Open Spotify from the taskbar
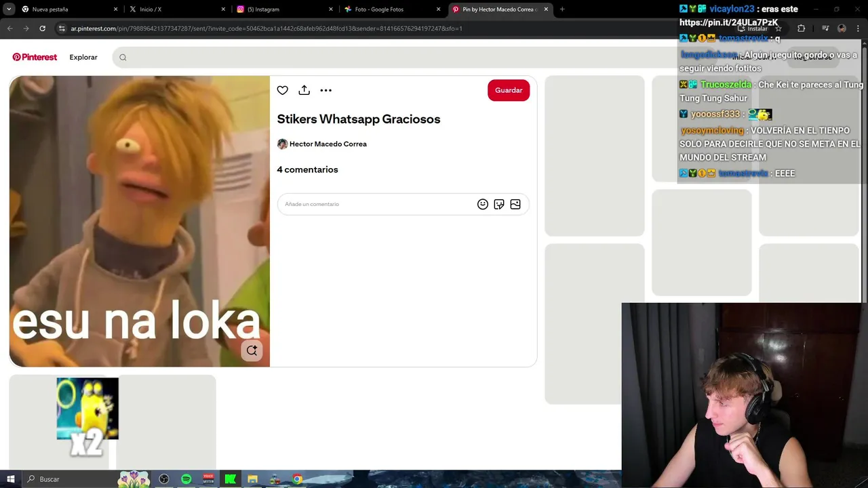 click(186, 479)
